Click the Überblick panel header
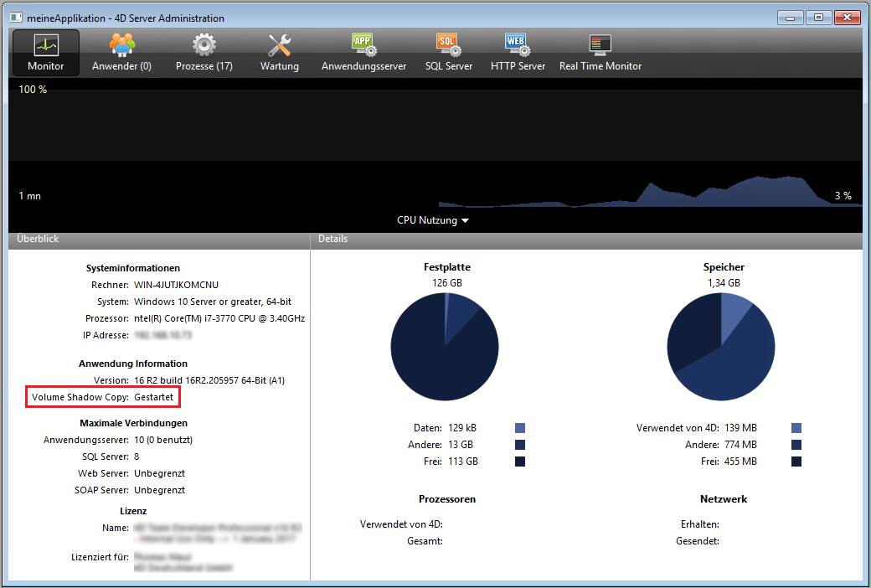871x588 pixels. [x=159, y=240]
